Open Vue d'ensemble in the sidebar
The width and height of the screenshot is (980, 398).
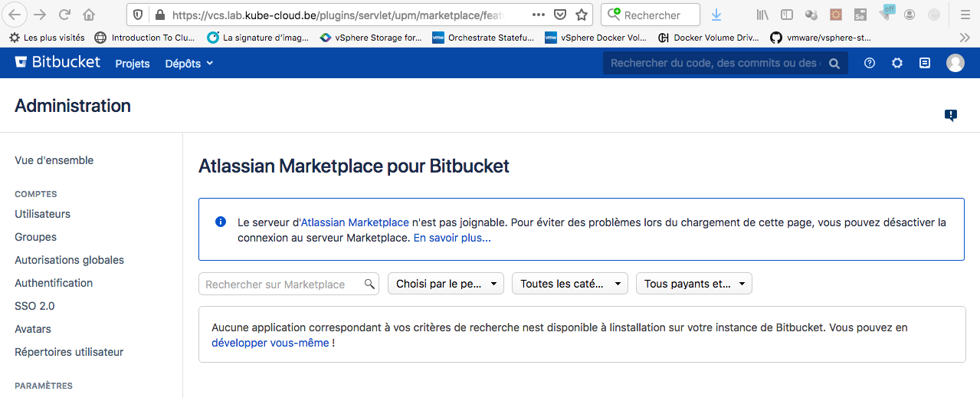coord(54,160)
